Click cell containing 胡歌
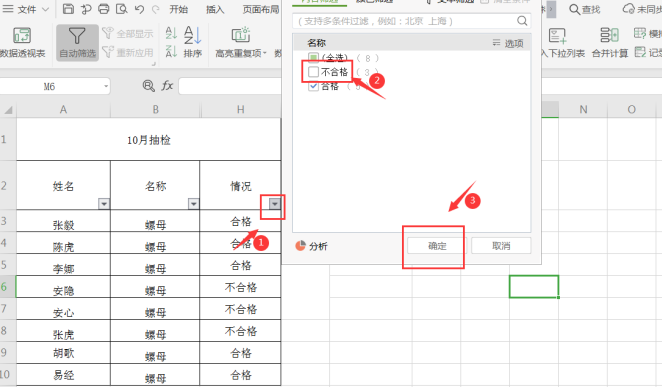This screenshot has height=387, width=662. pos(63,353)
